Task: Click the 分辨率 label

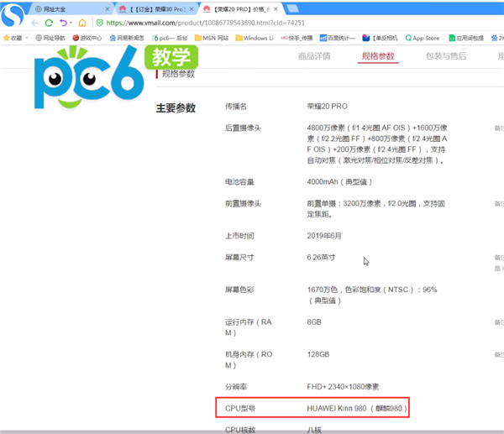Action: (236, 387)
